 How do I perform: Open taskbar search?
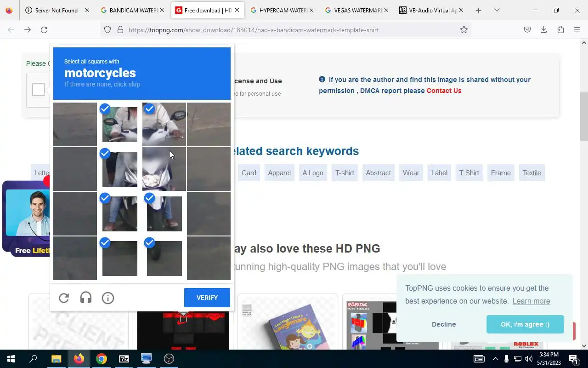pos(33,359)
